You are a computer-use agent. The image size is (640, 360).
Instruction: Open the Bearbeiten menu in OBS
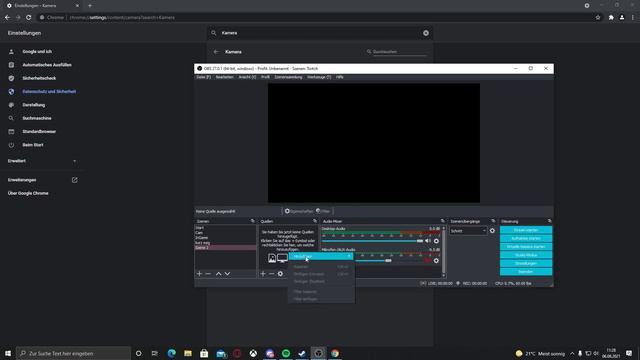tap(224, 77)
